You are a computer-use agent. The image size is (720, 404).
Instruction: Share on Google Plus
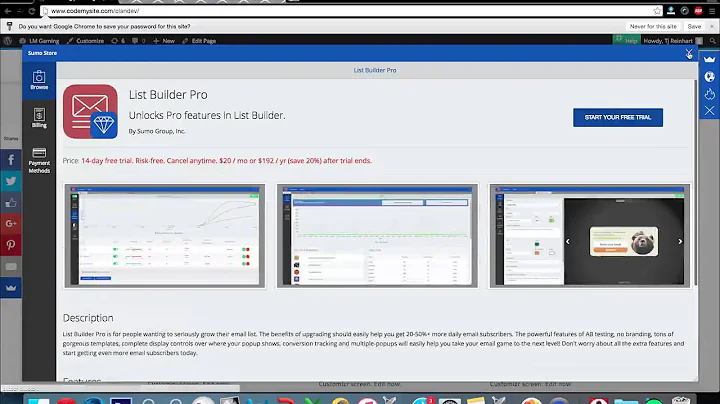(11, 224)
